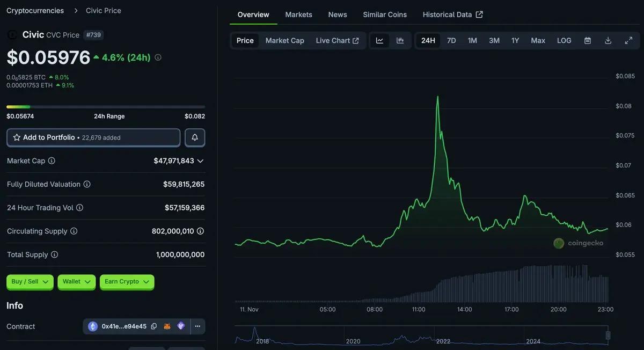Image resolution: width=644 pixels, height=350 pixels.
Task: Click the star icon in Add to Portfolio
Action: coord(17,137)
